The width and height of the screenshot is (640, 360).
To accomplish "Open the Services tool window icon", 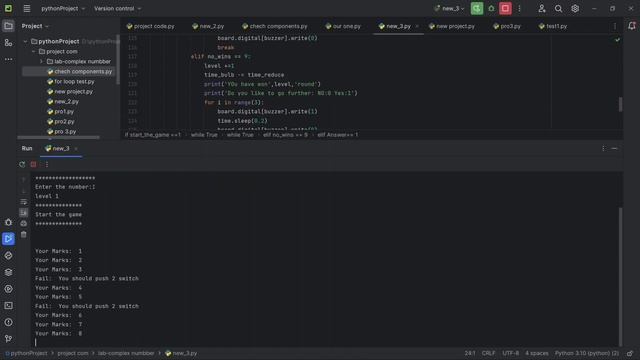I will coord(8,289).
